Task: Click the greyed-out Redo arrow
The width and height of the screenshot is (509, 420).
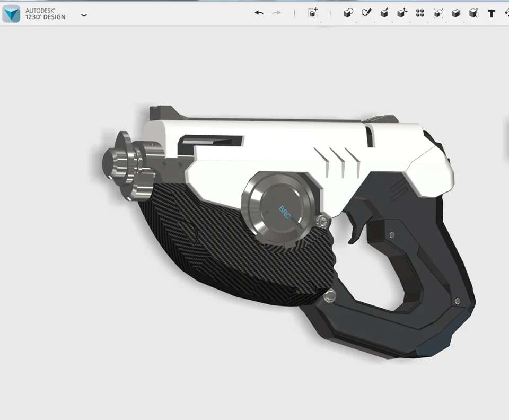Action: pos(277,13)
